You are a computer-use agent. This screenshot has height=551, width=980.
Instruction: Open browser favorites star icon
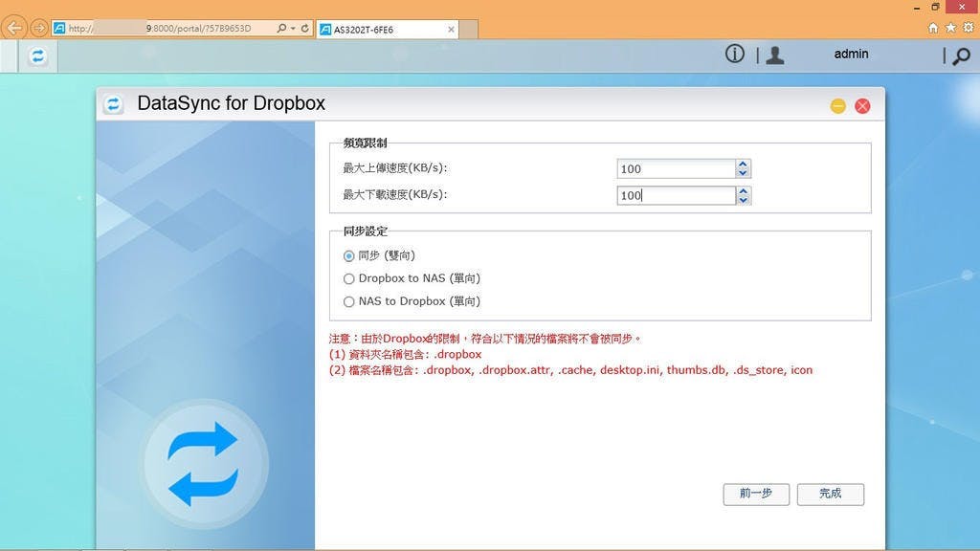[x=950, y=28]
